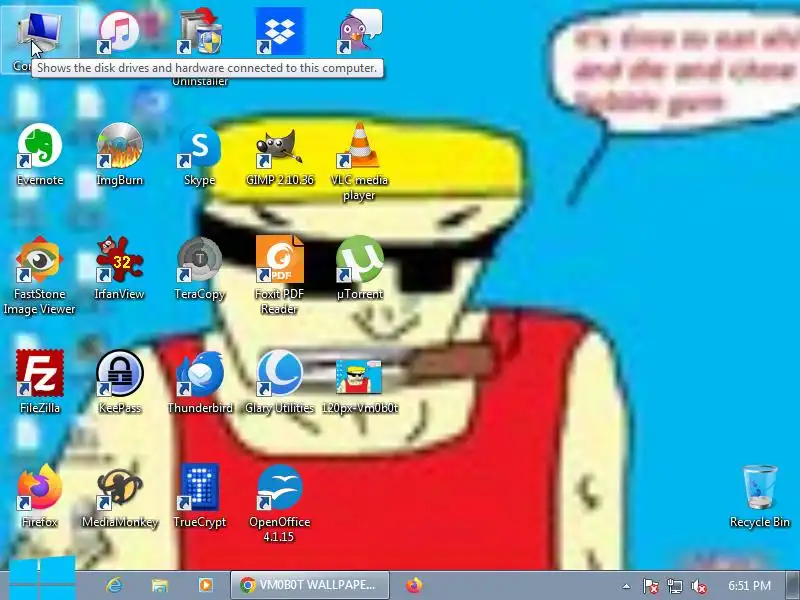Launch FileZilla from the desktop

tap(40, 383)
